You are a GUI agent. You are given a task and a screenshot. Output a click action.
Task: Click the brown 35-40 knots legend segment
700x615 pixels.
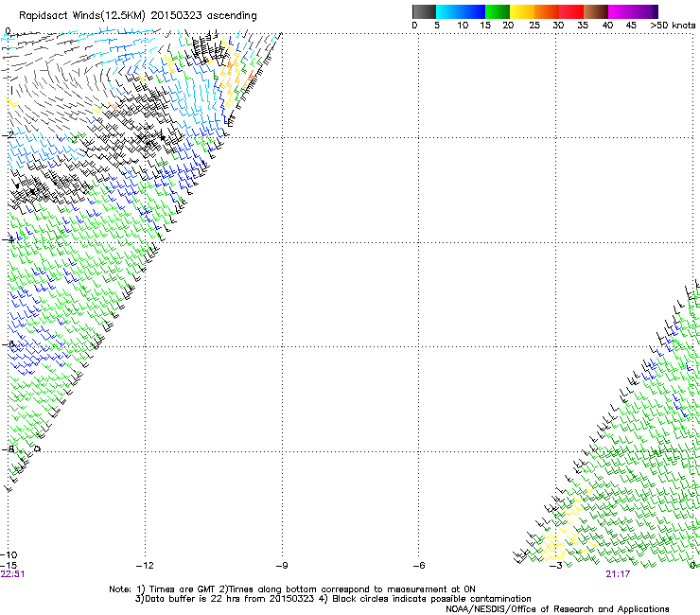pos(596,11)
